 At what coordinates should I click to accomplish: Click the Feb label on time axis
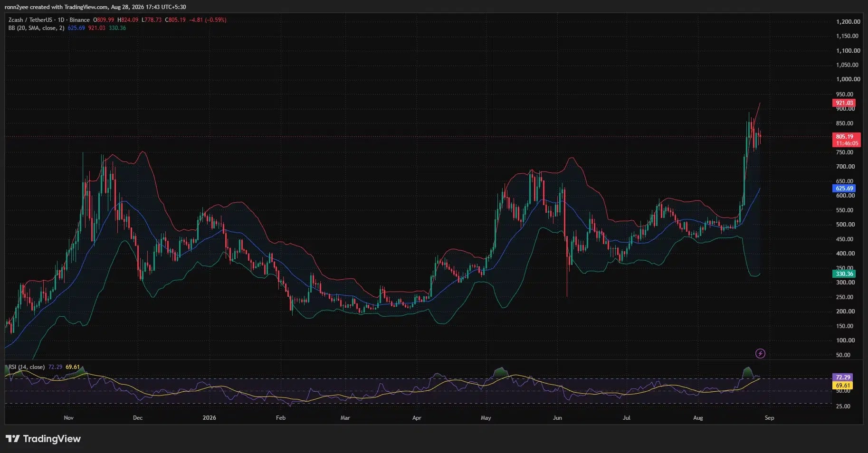pos(281,418)
